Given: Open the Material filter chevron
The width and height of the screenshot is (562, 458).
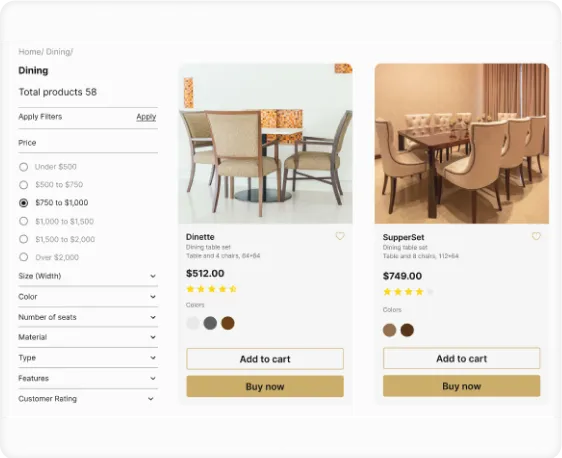Looking at the screenshot, I should (153, 337).
